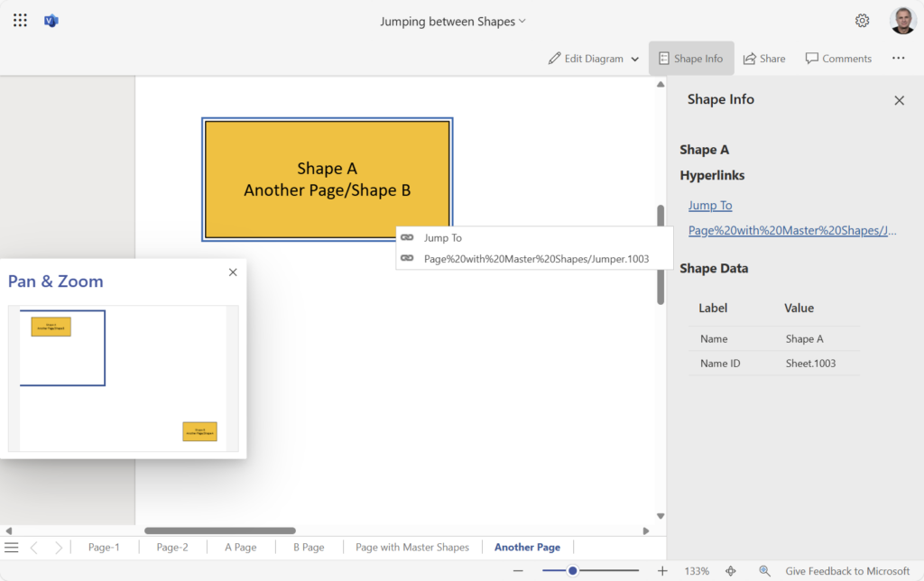The width and height of the screenshot is (924, 581).
Task: Open the Settings gear
Action: [x=862, y=20]
